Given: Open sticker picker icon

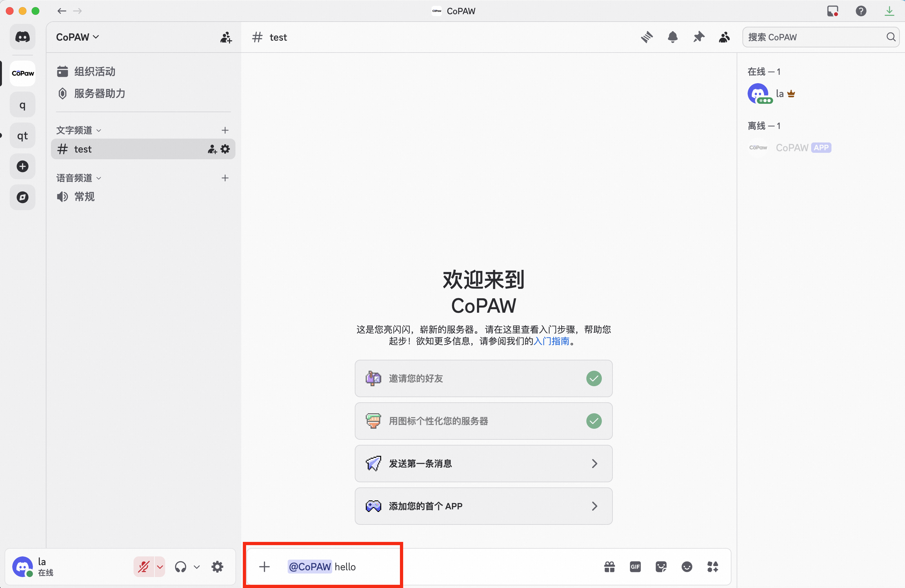Looking at the screenshot, I should (x=661, y=567).
